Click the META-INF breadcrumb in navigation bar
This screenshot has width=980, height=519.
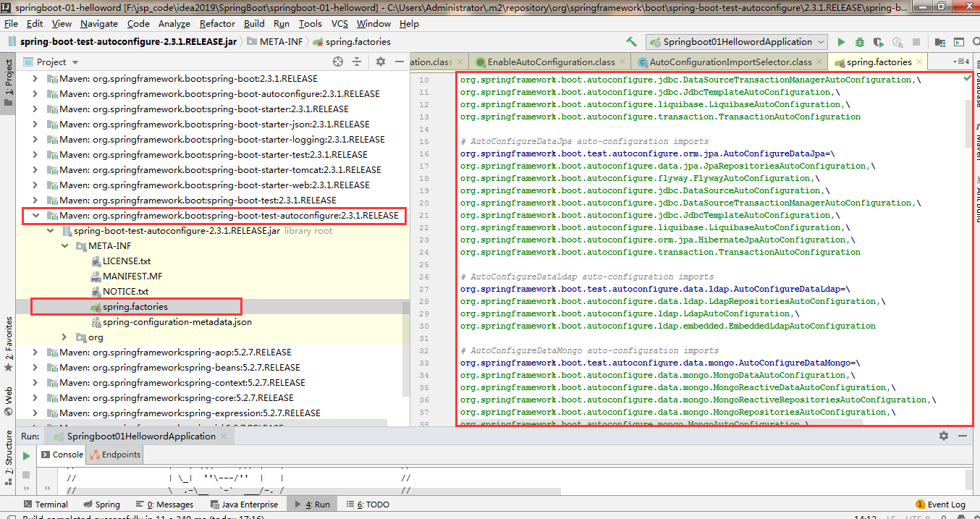275,42
